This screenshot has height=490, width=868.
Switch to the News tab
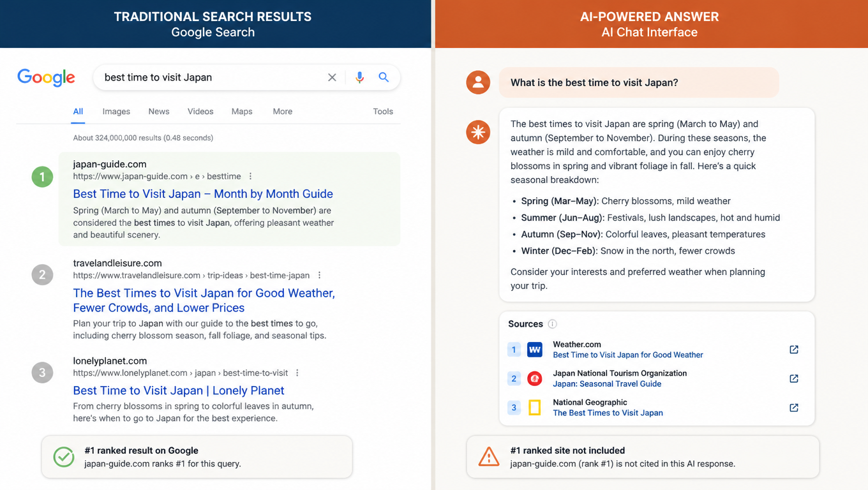coord(159,112)
